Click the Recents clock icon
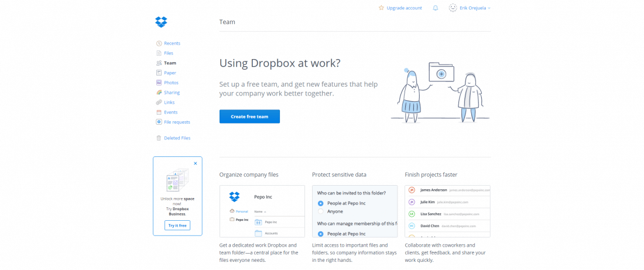 (x=159, y=43)
